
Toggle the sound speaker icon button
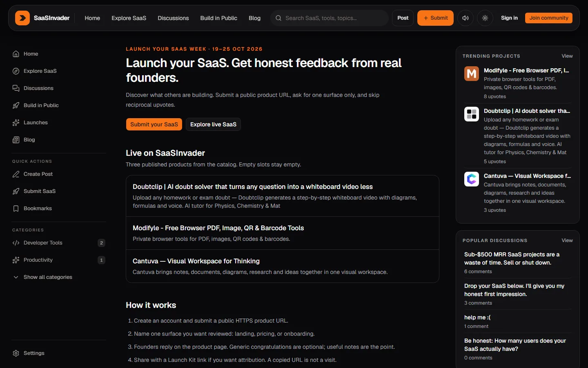click(465, 18)
